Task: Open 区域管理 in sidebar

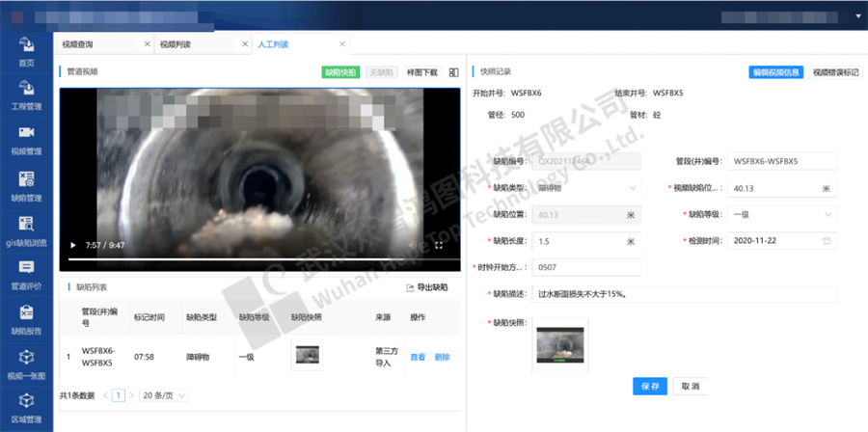Action: pyautogui.click(x=27, y=408)
